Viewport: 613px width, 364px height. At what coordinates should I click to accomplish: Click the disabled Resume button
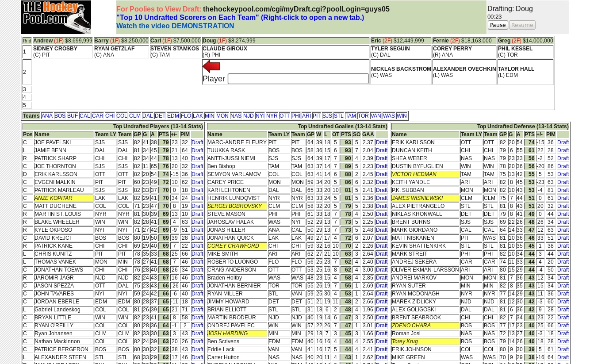[x=522, y=25]
